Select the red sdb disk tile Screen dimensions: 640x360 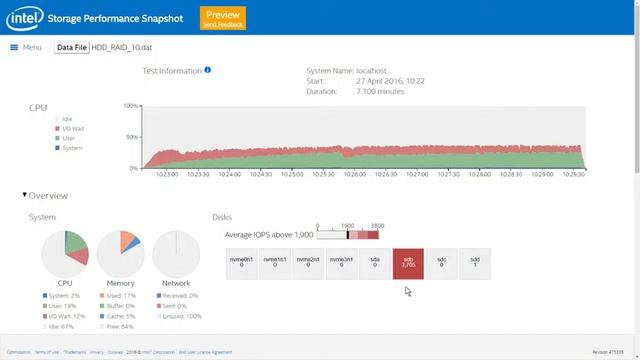click(x=408, y=264)
